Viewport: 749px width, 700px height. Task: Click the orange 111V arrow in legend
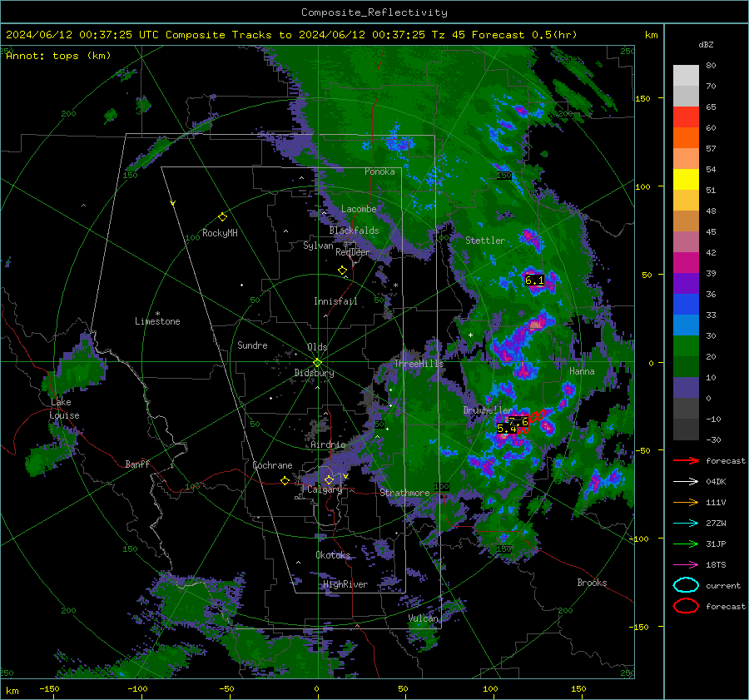coord(686,502)
